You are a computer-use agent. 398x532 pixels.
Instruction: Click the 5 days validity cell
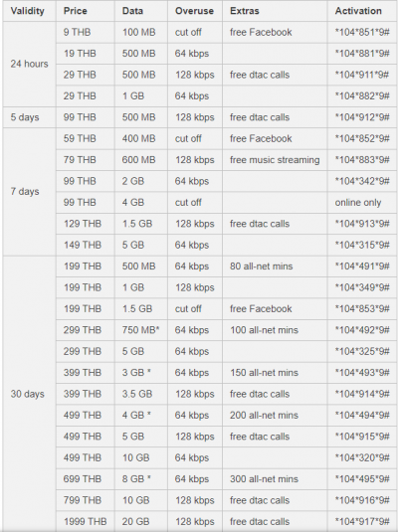coord(25,117)
